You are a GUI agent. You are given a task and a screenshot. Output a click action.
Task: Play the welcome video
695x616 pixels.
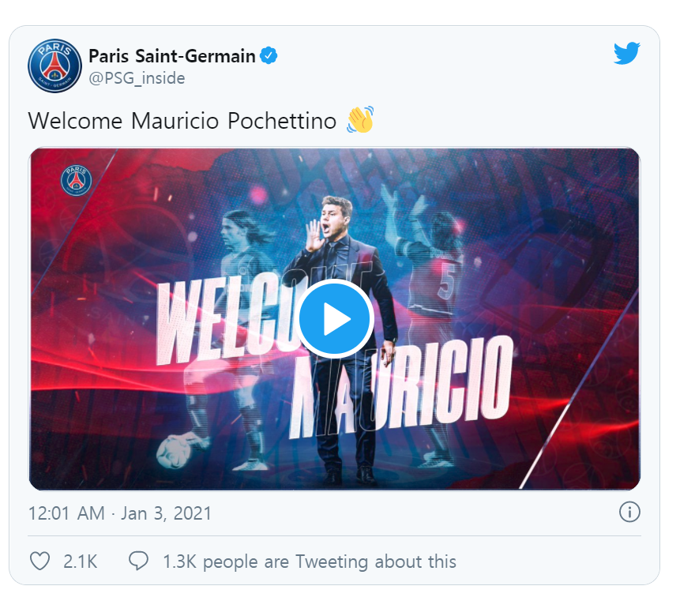pyautogui.click(x=336, y=318)
